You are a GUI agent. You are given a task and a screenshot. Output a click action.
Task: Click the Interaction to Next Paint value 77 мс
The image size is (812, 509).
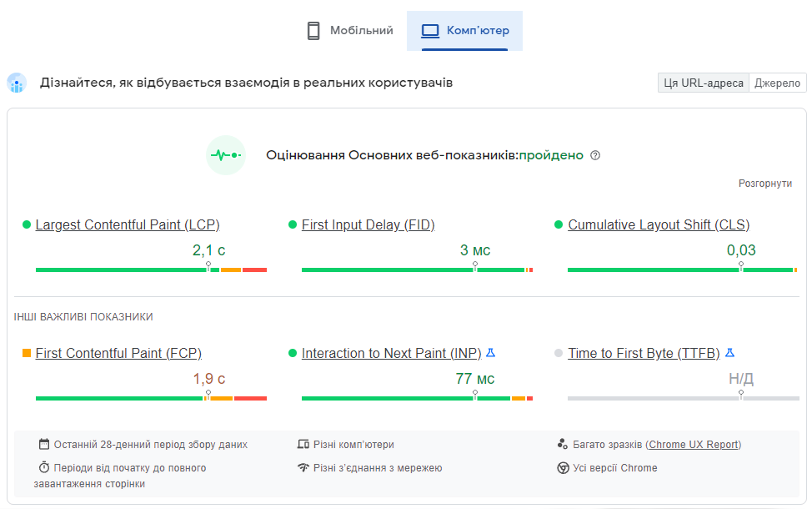pyautogui.click(x=475, y=379)
